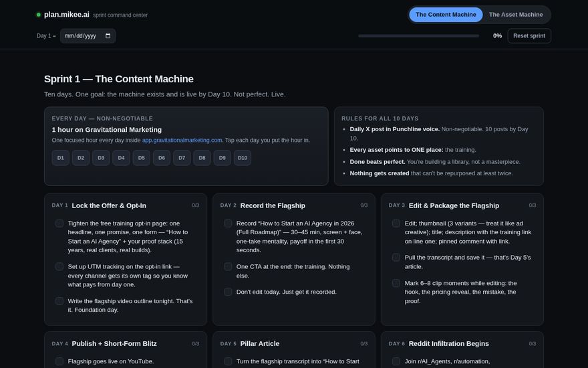Toggle the D3 daily hour chip
Viewport: 588px width, 368px height.
click(x=101, y=158)
